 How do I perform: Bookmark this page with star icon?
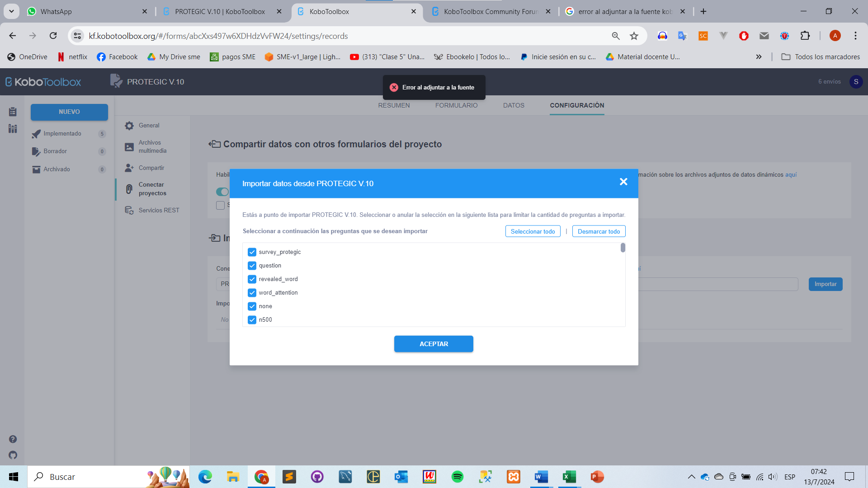coord(634,36)
